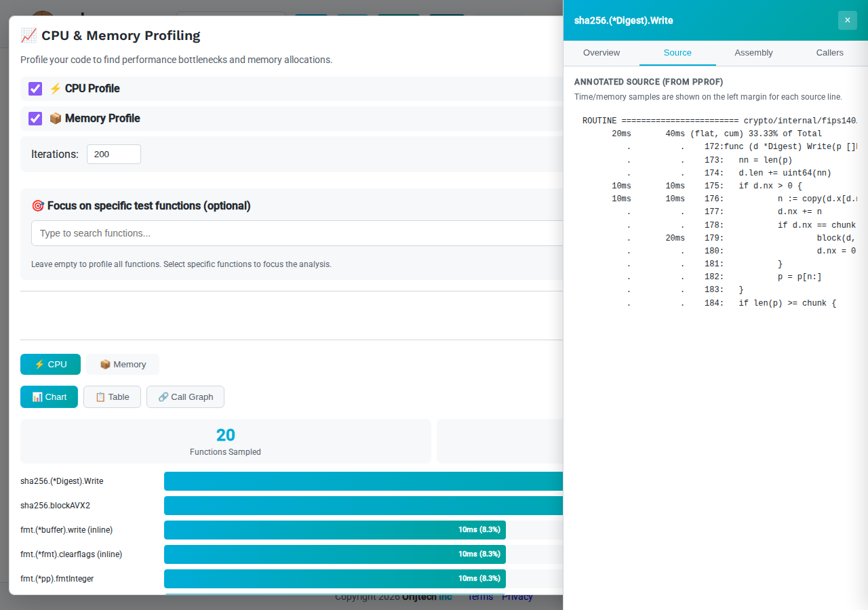Select the CPU results button
868x610 pixels.
[x=50, y=365]
